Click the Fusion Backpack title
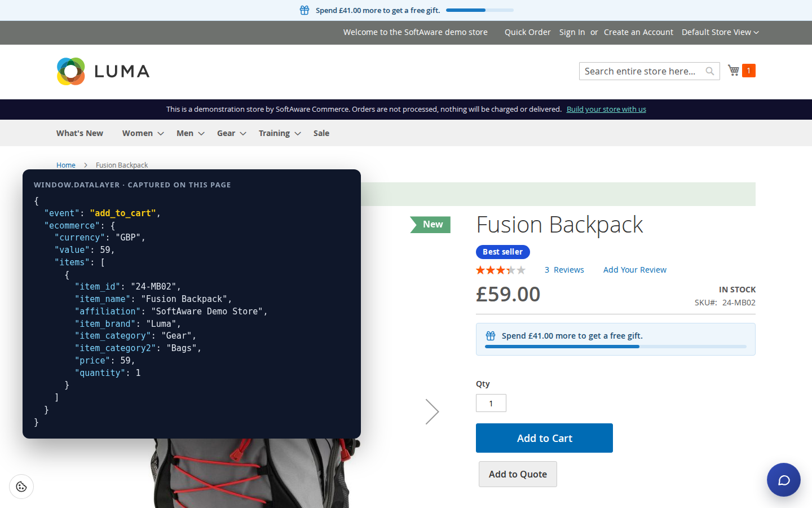 559,225
